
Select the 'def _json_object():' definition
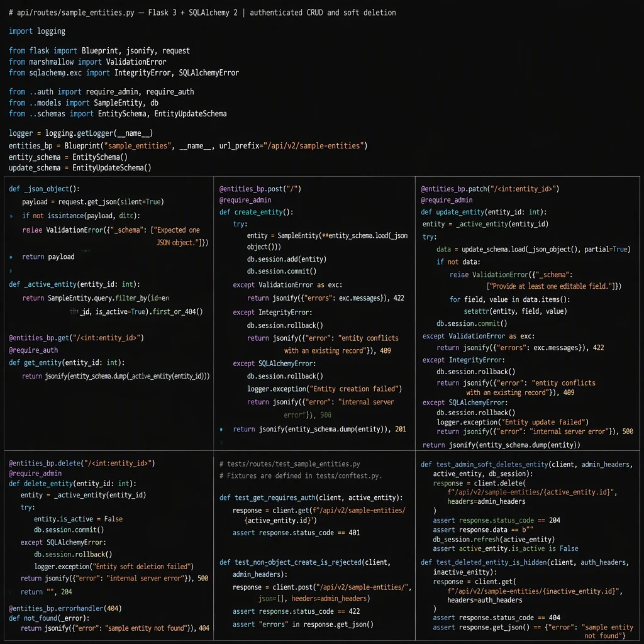point(45,189)
